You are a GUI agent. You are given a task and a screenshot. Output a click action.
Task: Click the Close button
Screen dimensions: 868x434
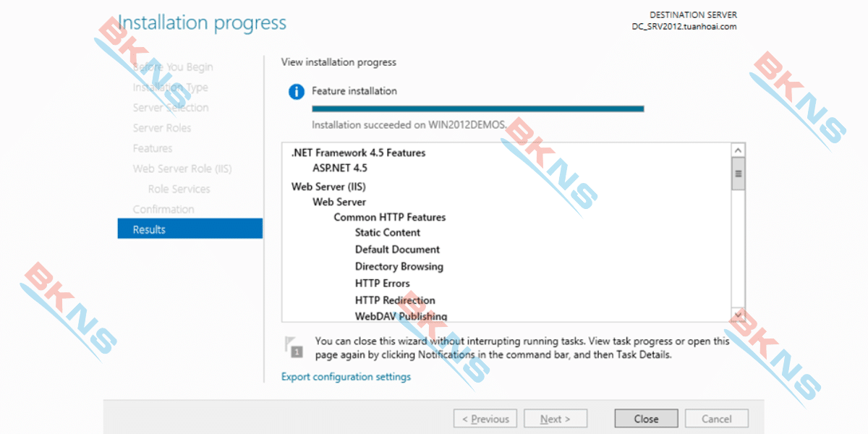pos(646,419)
